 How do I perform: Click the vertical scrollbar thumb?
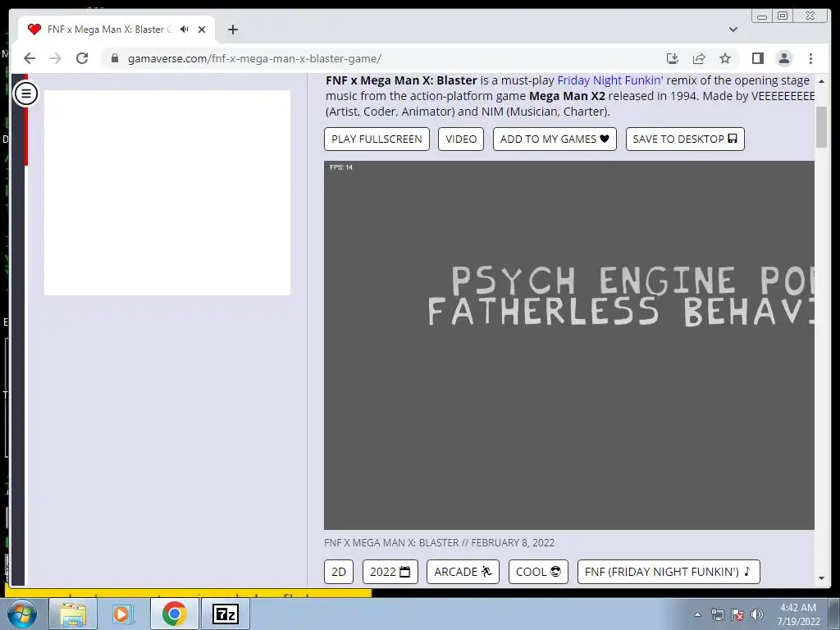821,126
